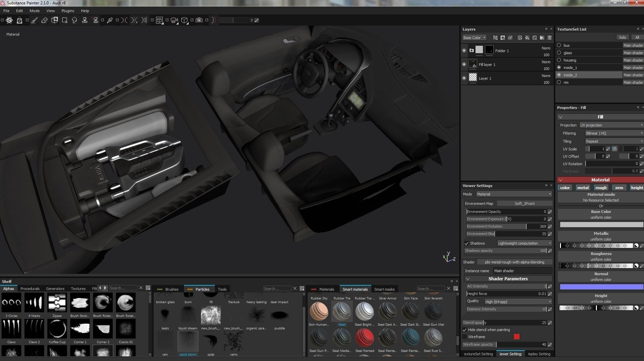Switch to the Procedurals shelf tab

tap(30, 289)
